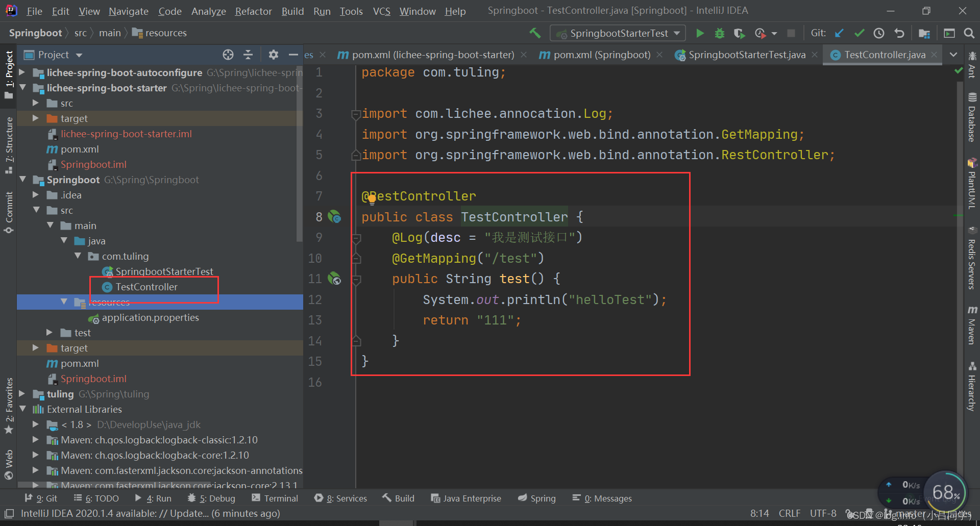Close the TestController.java tab
The width and height of the screenshot is (980, 526).
click(934, 55)
